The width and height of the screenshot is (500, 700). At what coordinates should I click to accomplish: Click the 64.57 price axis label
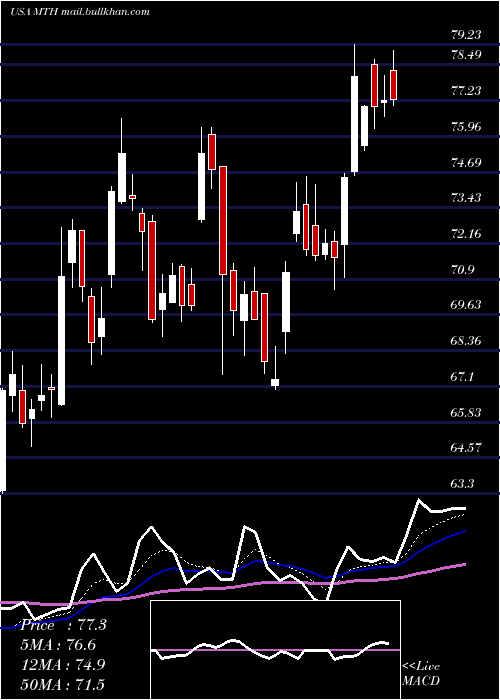pyautogui.click(x=466, y=448)
